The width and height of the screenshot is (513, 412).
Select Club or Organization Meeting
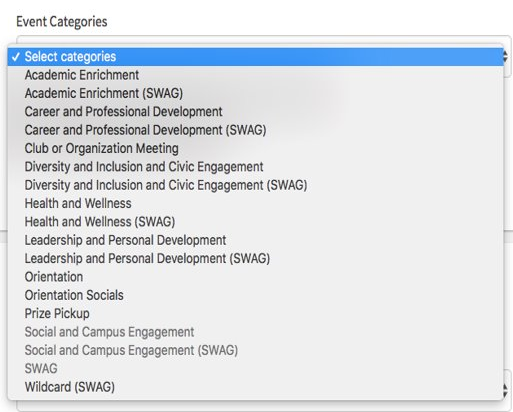255,148
